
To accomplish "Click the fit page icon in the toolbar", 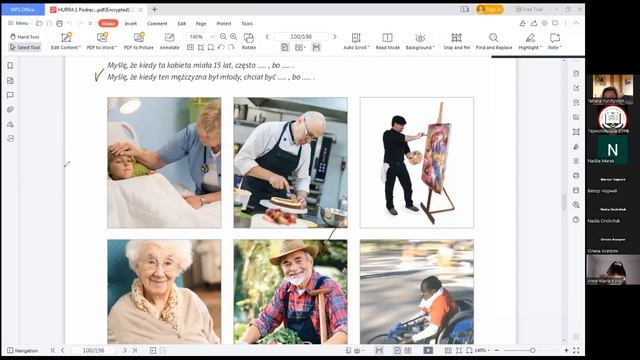I will (x=200, y=47).
